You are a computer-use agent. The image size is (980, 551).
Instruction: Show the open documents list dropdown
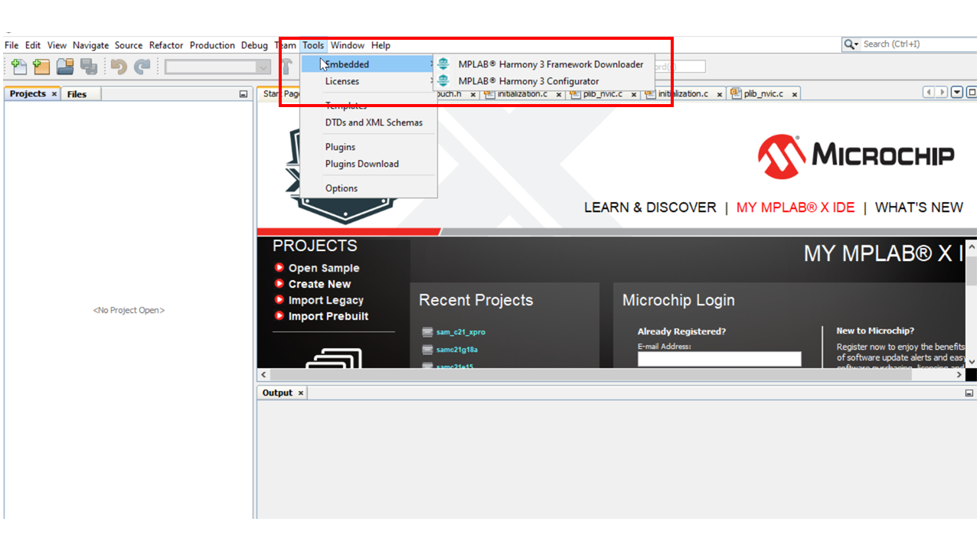957,93
